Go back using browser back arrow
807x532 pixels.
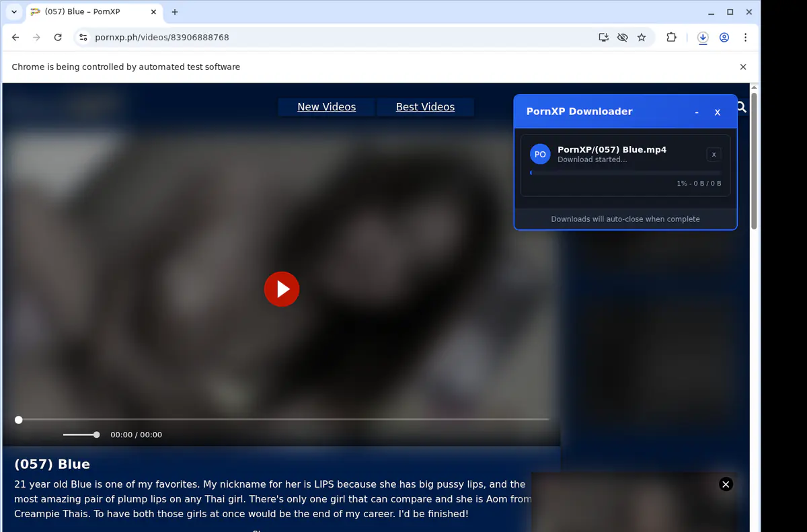tap(15, 38)
